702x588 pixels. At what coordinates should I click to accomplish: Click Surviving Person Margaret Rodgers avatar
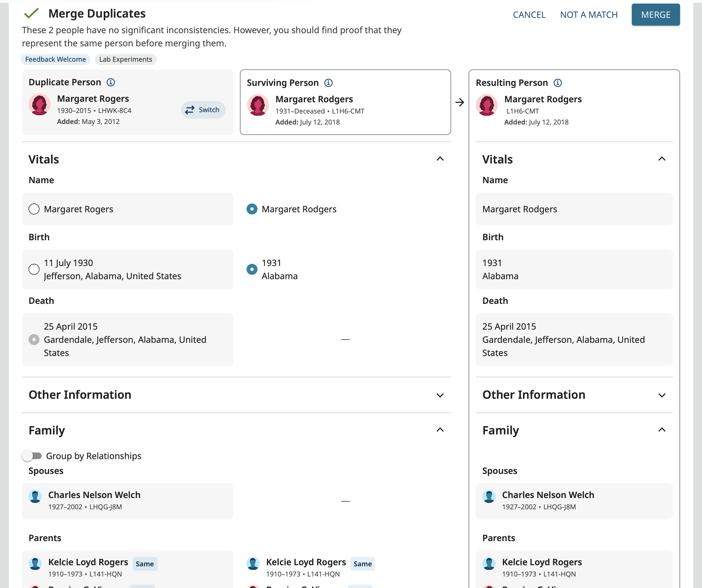[258, 105]
